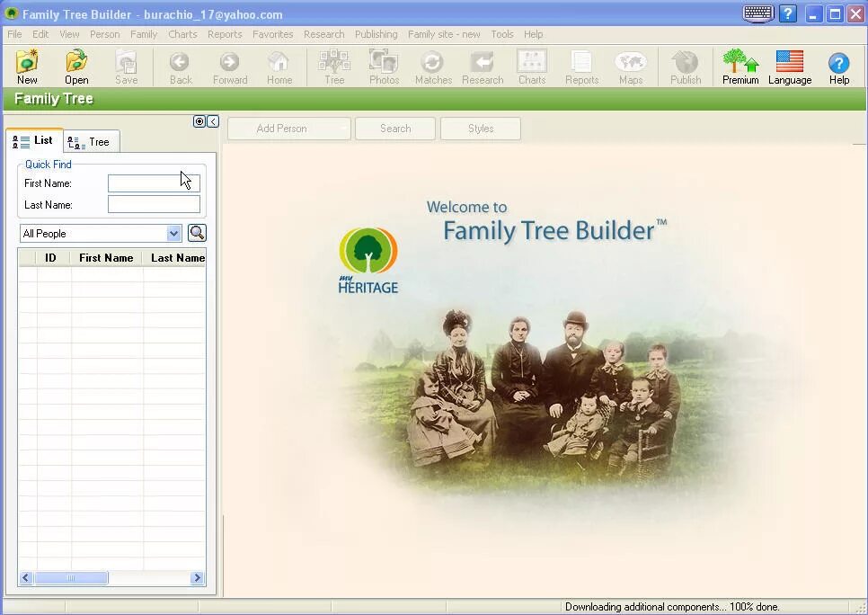Open the Charts toolbar icon

(x=532, y=67)
